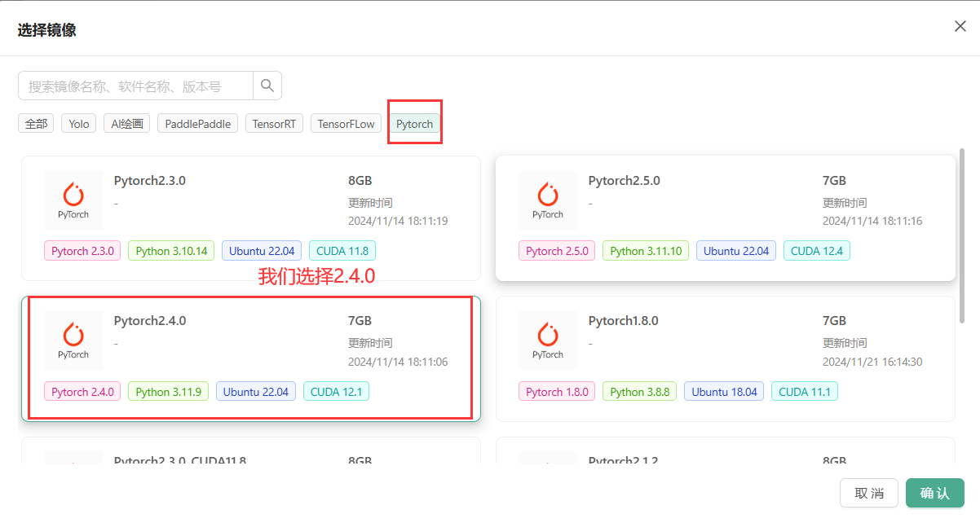The width and height of the screenshot is (980, 523).
Task: Click the CUDA 12.4 tag
Action: (817, 251)
